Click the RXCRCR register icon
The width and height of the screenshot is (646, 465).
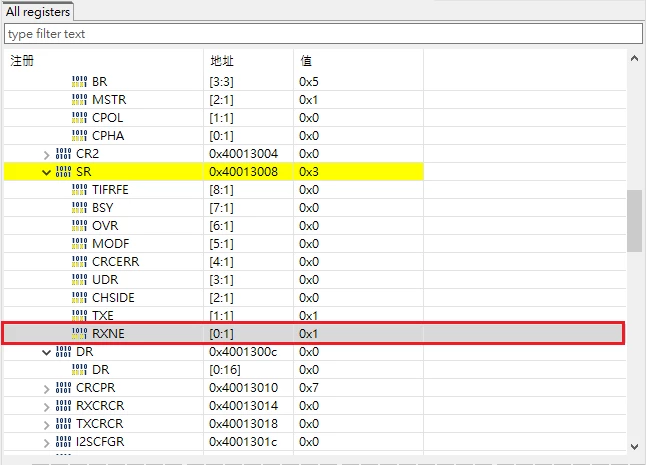pos(63,406)
